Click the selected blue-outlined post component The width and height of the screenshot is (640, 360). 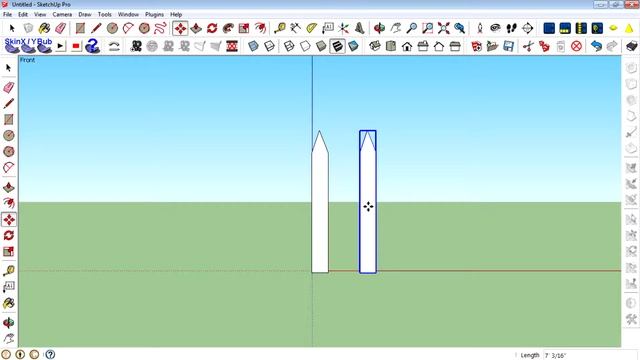368,202
